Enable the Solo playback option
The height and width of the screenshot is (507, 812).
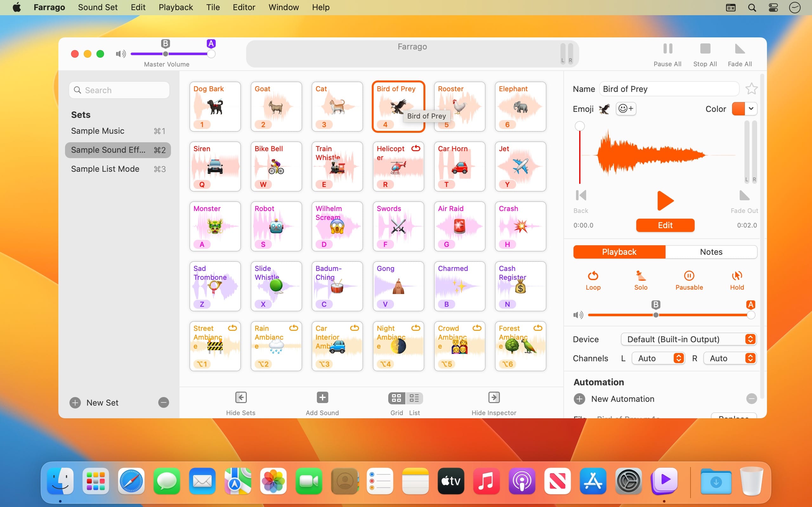pos(640,276)
